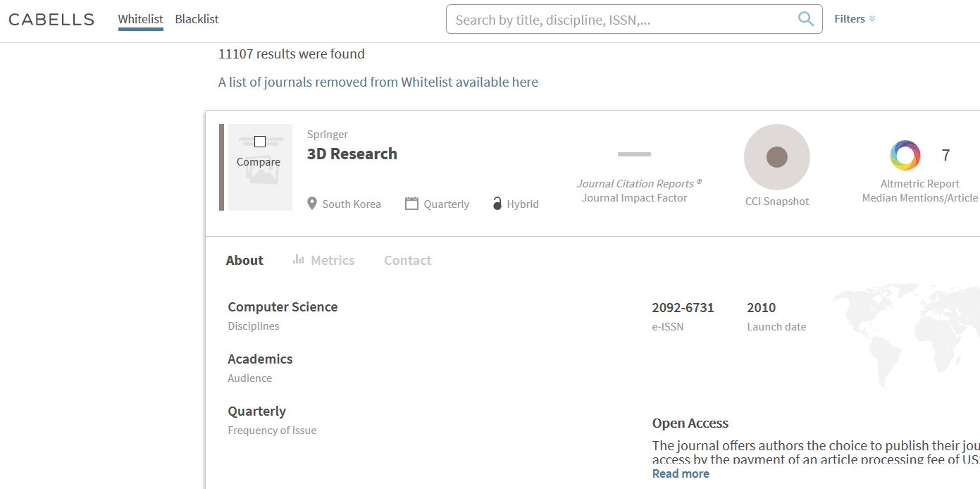Screen dimensions: 980x489
Task: Click the Springer publisher name
Action: 328,134
